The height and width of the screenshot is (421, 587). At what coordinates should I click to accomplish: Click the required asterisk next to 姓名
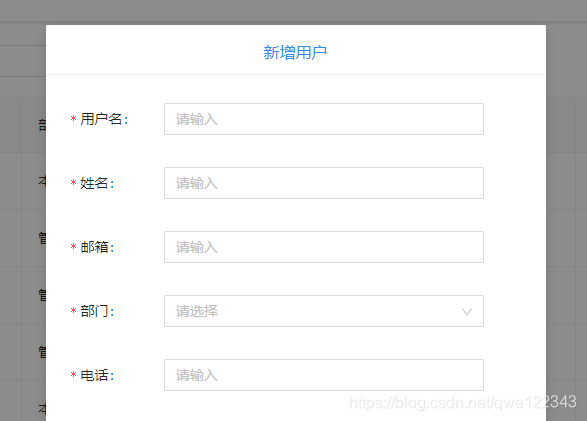coord(73,183)
